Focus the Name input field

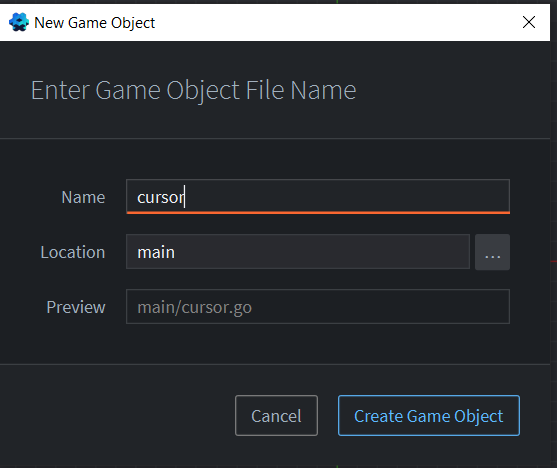tap(318, 197)
